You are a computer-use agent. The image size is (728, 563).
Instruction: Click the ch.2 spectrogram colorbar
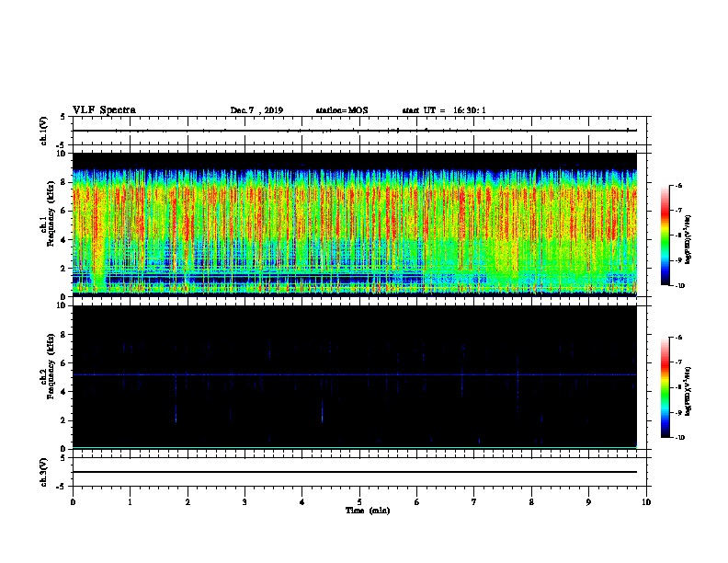[665, 387]
